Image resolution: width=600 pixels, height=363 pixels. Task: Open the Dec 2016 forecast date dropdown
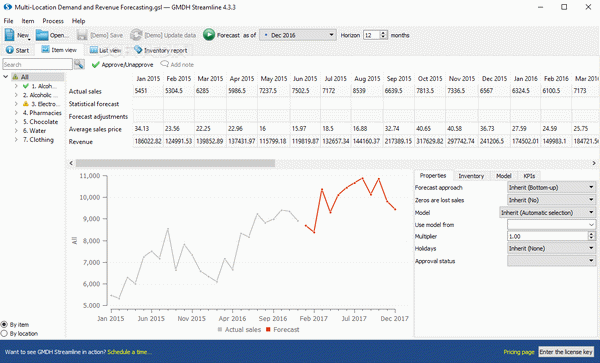tap(298, 35)
